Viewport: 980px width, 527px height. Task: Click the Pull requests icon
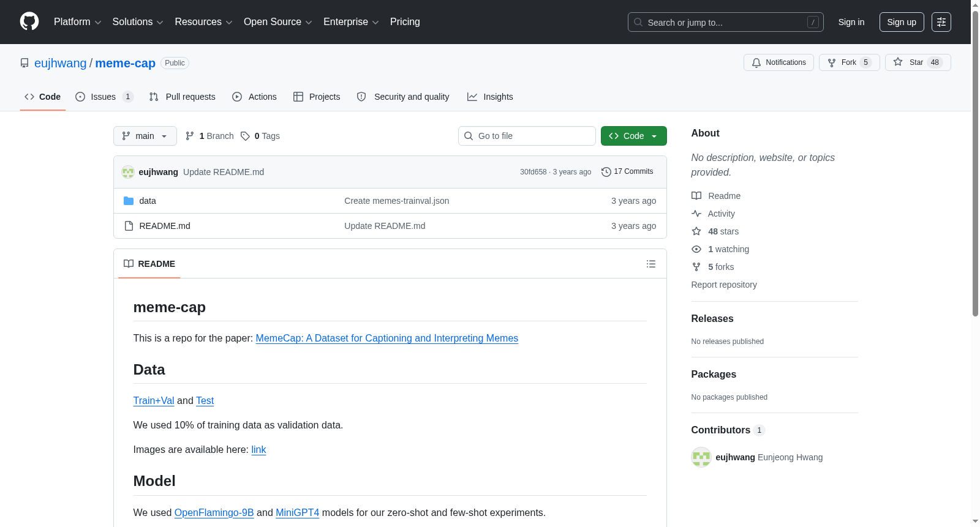tap(154, 97)
